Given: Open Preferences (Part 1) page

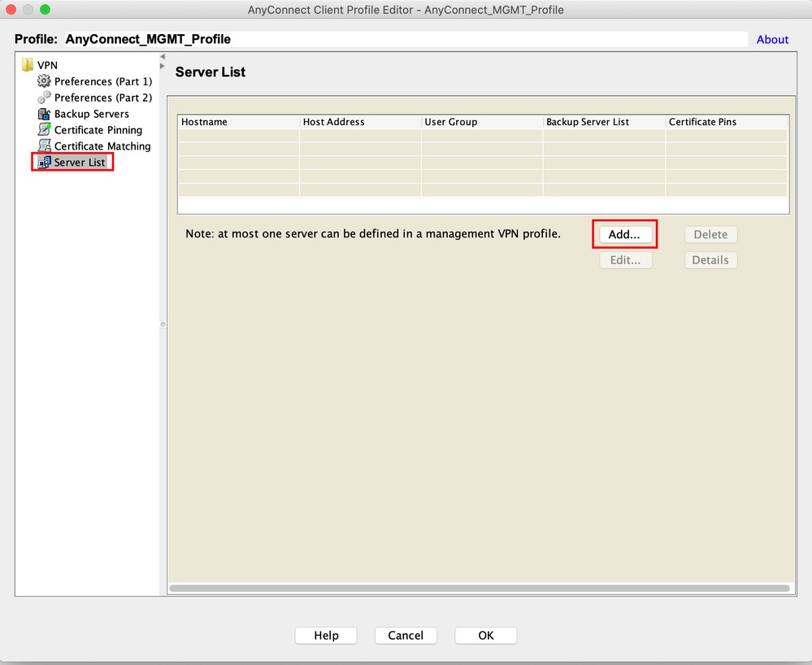Looking at the screenshot, I should pos(103,81).
